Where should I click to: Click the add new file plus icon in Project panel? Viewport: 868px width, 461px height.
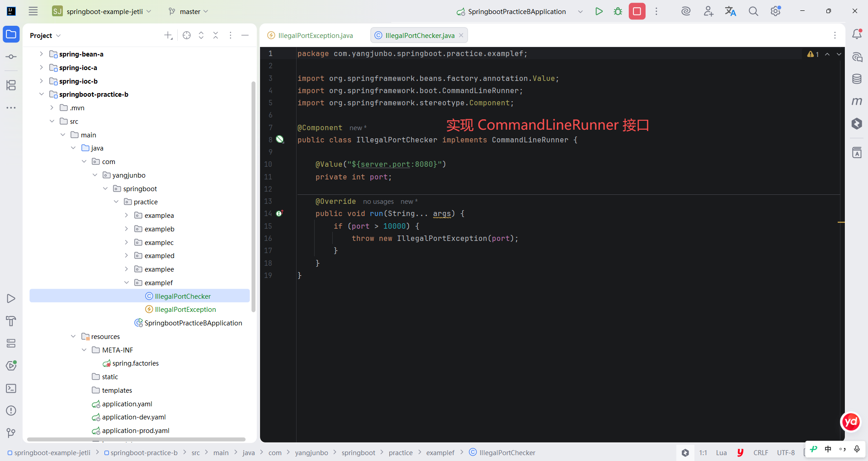point(168,35)
